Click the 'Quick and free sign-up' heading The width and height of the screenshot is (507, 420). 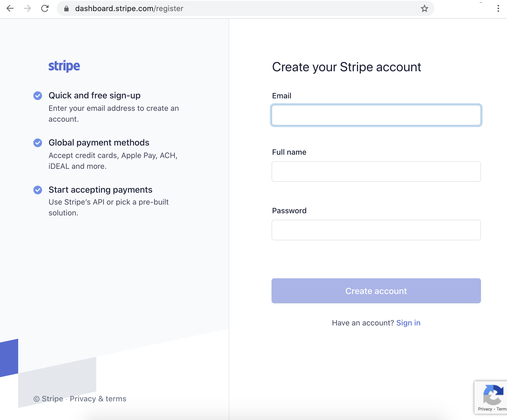94,95
